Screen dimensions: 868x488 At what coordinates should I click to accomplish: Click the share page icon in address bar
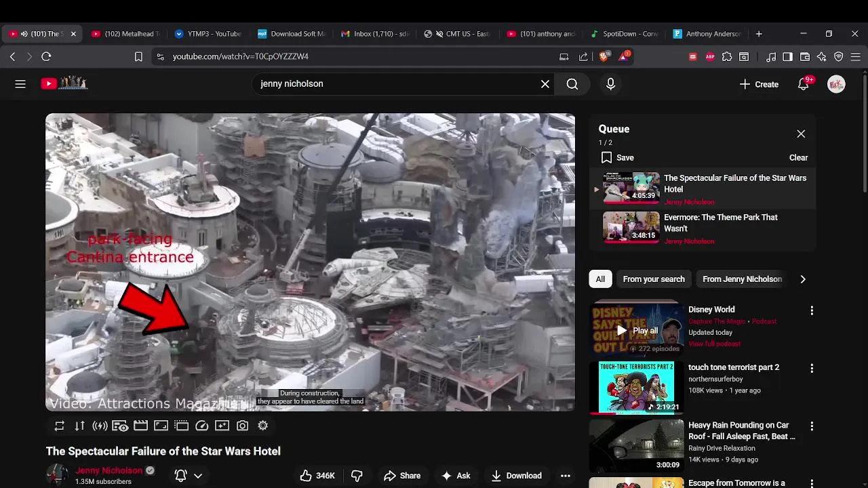pos(583,57)
